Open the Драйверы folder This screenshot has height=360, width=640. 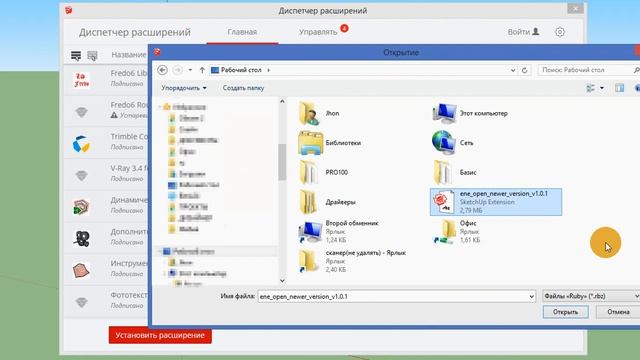tap(327, 202)
